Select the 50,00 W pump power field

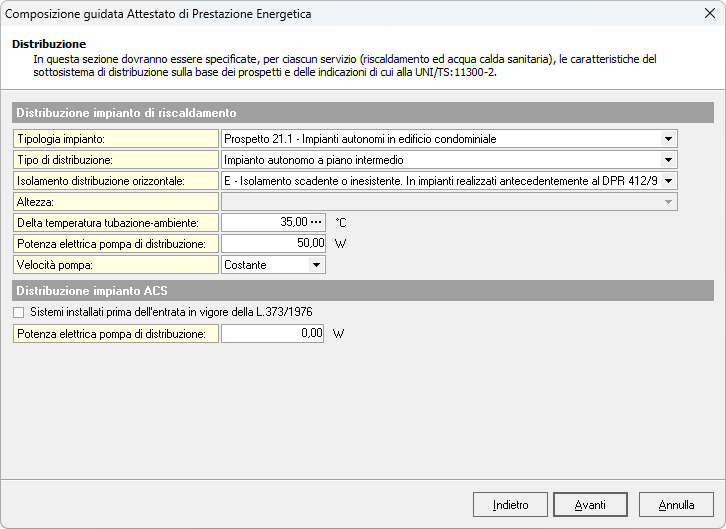click(273, 244)
